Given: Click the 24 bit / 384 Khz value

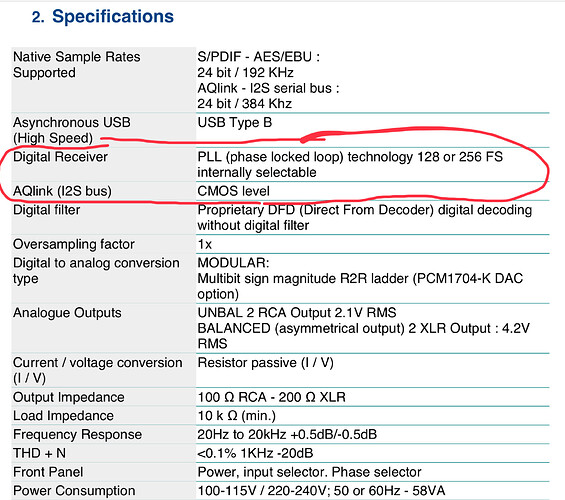Looking at the screenshot, I should click(245, 104).
